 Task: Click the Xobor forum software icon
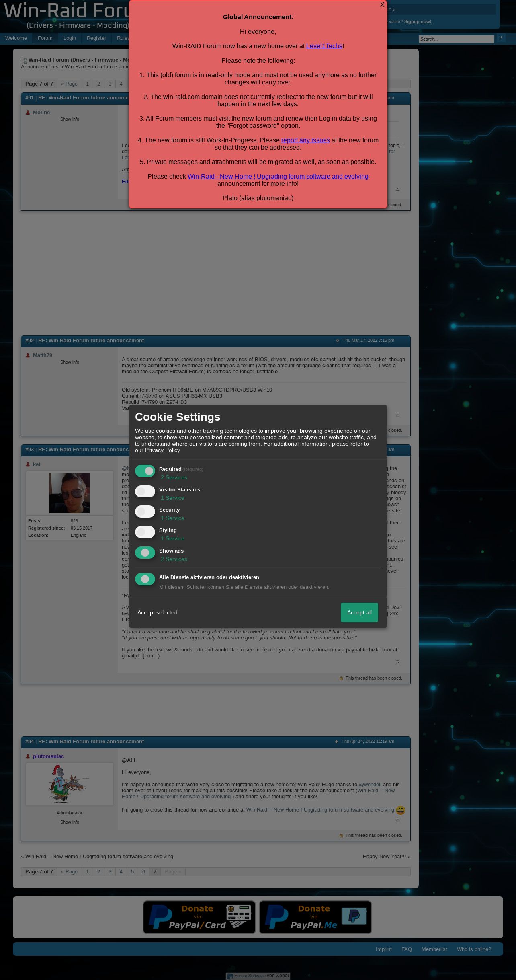coord(229,976)
